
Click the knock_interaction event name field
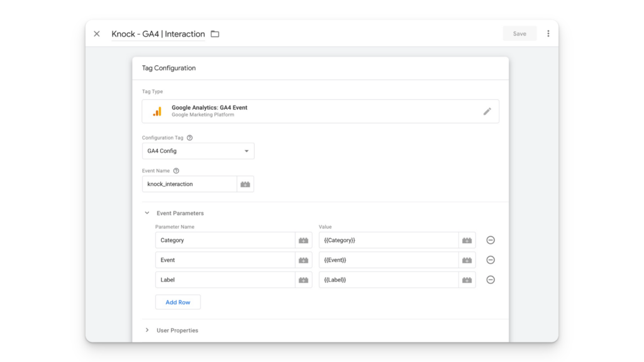(189, 184)
